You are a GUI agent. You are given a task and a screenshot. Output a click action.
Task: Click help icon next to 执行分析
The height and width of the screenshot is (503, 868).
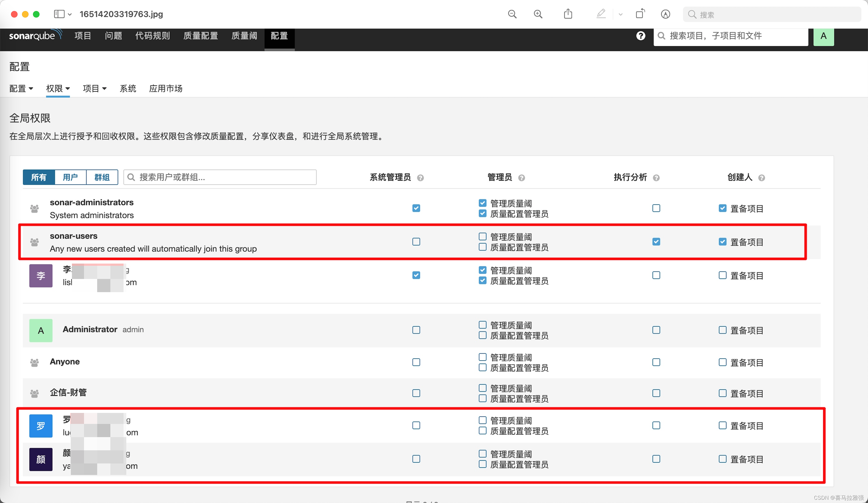(x=656, y=178)
